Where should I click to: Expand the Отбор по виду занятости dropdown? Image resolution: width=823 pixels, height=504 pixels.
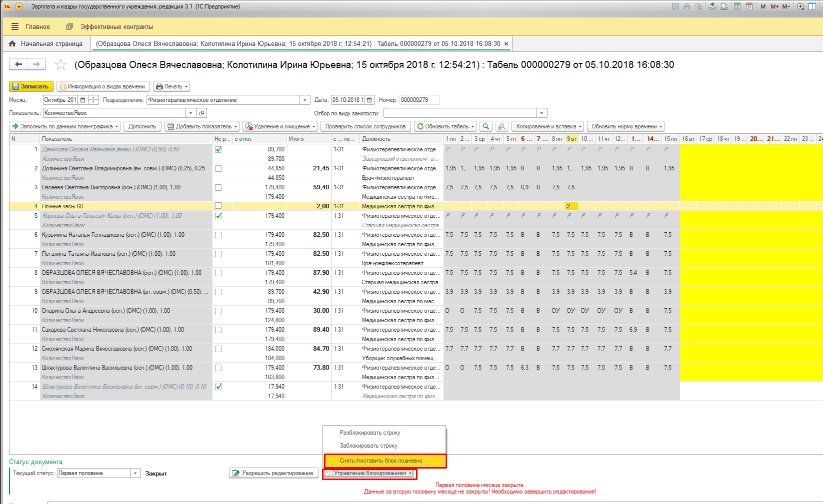coord(542,113)
